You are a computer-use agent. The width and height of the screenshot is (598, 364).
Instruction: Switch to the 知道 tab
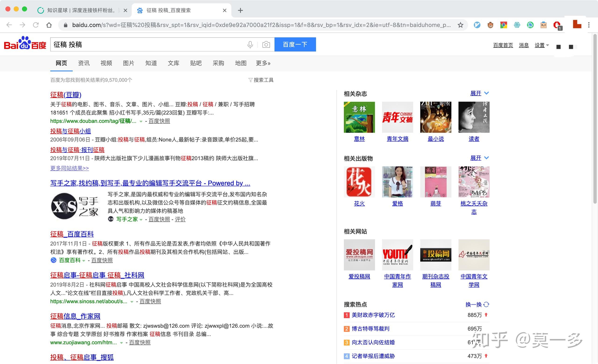[151, 63]
